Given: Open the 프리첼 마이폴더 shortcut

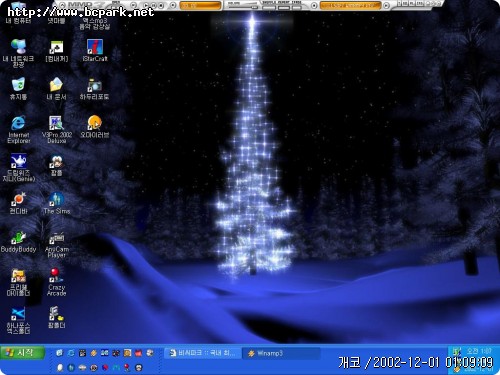Looking at the screenshot, I should point(18,282).
